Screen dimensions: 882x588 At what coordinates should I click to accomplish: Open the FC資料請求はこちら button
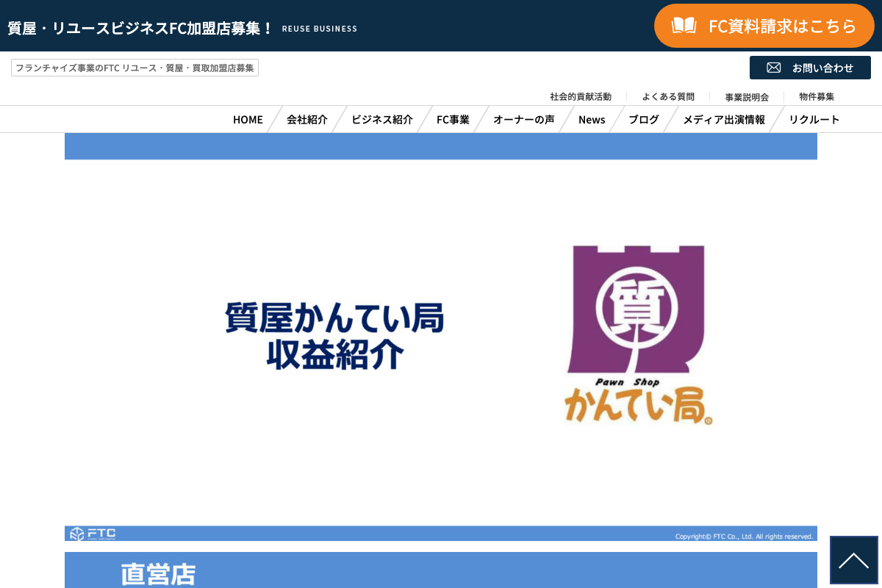[764, 26]
